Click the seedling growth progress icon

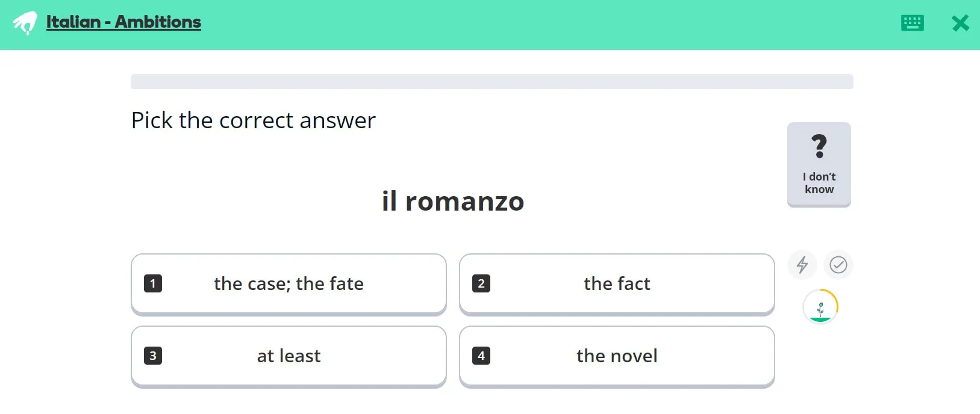coord(820,307)
